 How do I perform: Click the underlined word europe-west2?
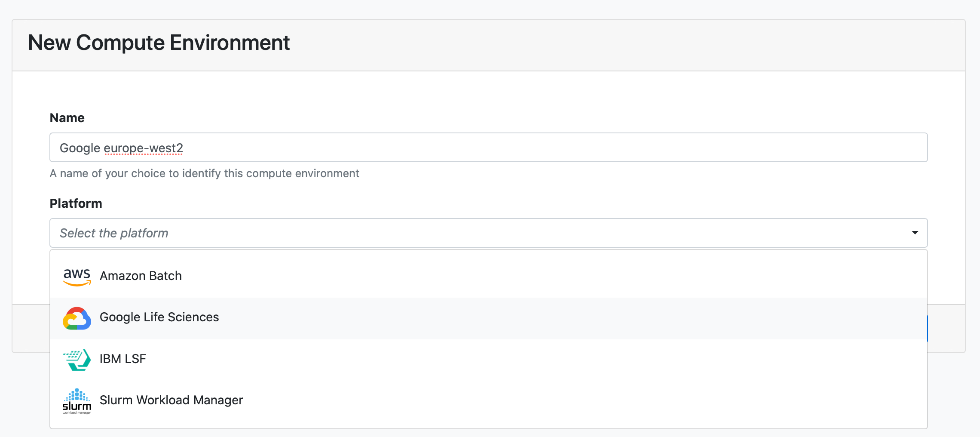tap(143, 148)
